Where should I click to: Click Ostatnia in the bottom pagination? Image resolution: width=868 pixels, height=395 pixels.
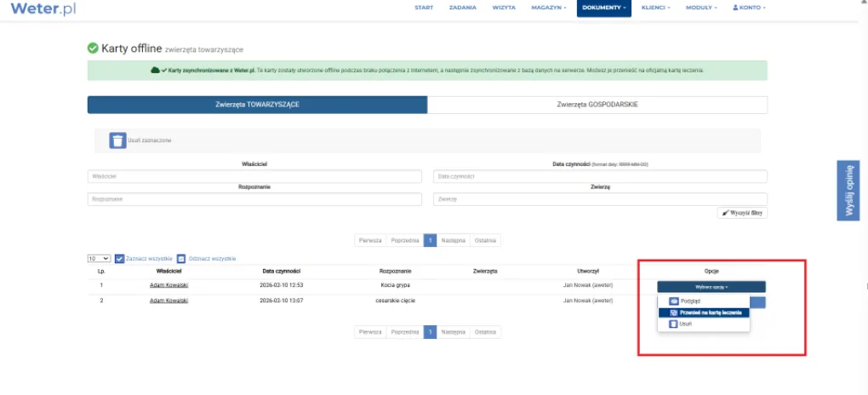coord(485,332)
